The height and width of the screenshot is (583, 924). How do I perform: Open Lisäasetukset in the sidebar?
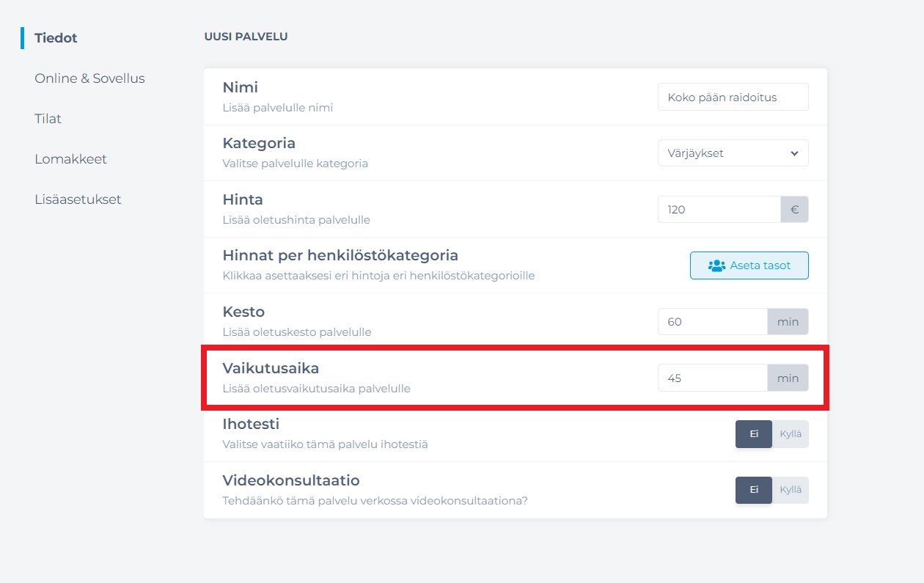78,199
